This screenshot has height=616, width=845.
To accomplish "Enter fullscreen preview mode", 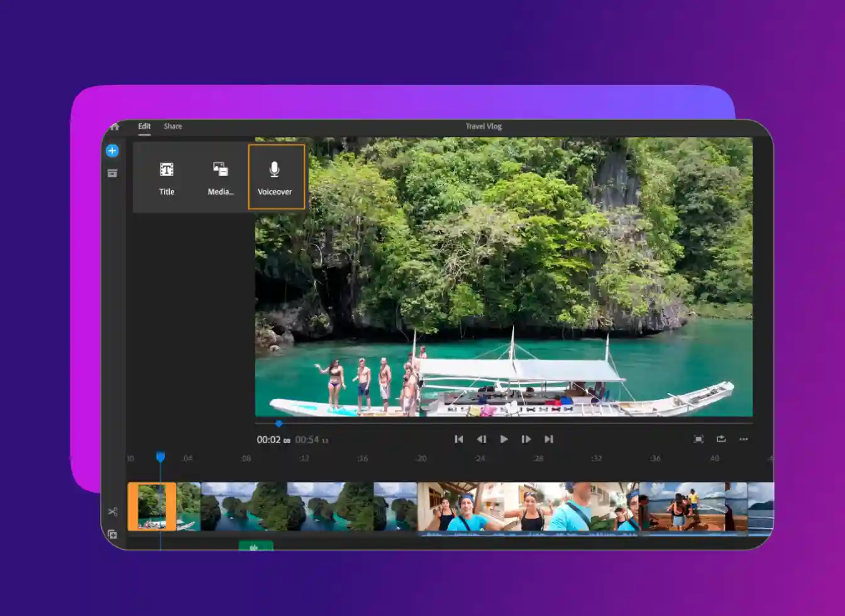I will pos(699,439).
